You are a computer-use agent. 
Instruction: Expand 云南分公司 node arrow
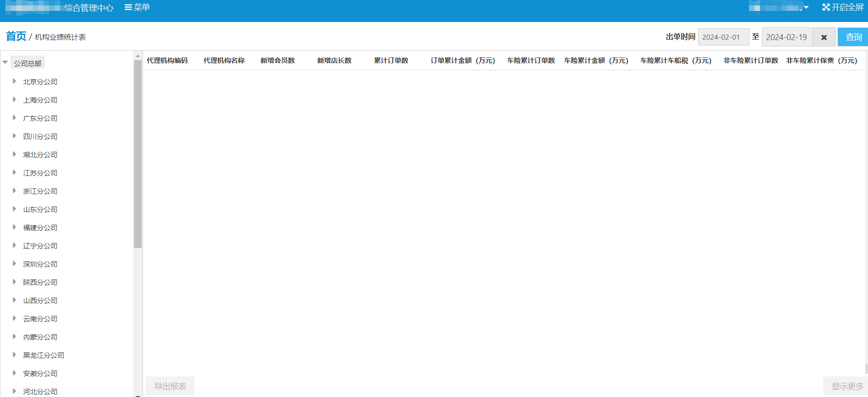(14, 318)
